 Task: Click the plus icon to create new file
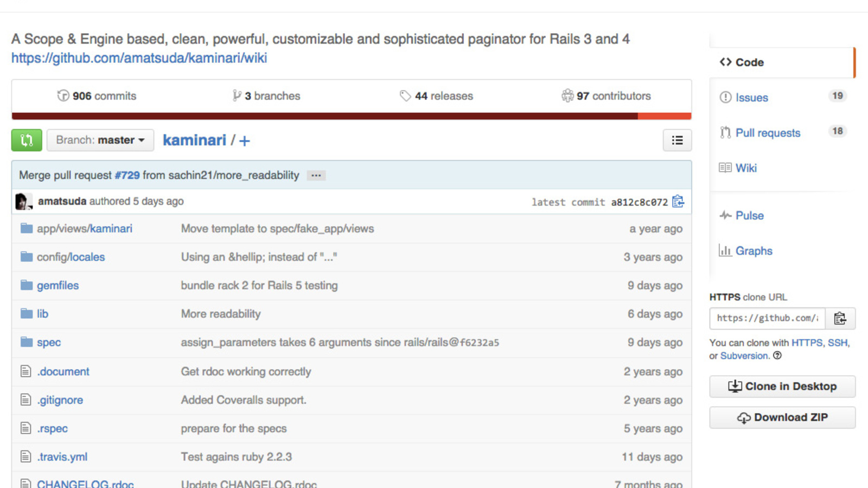pos(245,141)
